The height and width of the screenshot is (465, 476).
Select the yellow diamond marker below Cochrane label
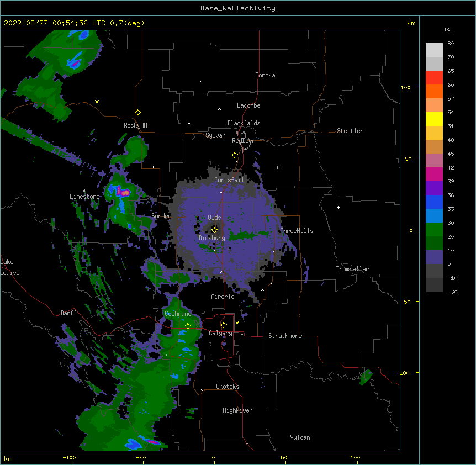(x=188, y=326)
